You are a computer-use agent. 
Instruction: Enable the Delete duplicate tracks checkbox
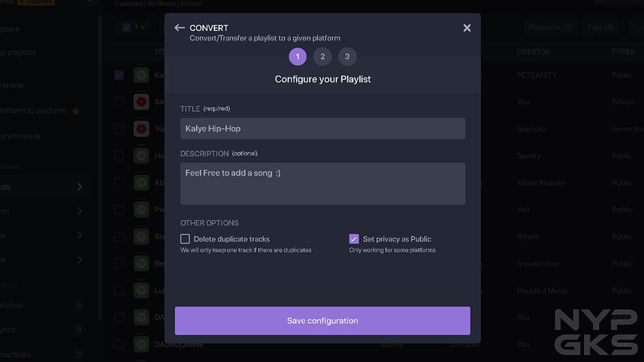click(x=185, y=239)
